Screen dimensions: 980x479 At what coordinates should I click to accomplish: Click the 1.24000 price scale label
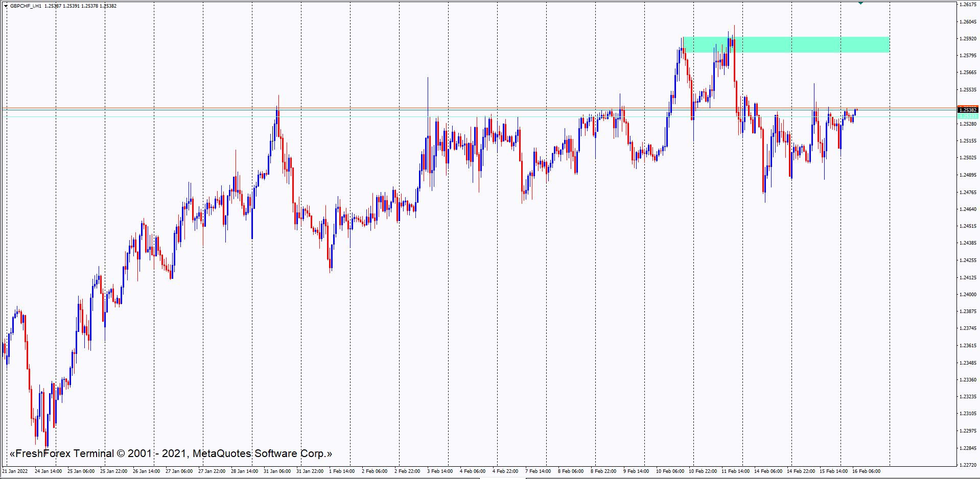968,294
